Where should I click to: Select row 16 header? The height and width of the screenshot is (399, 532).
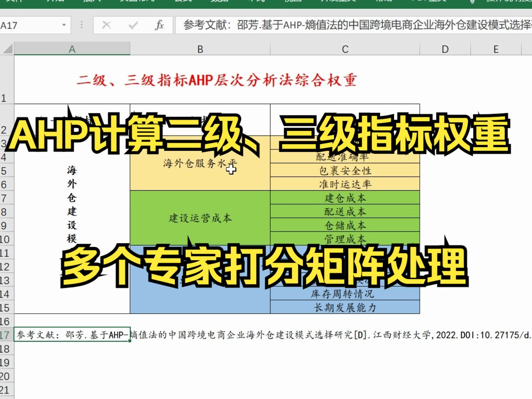point(7,321)
